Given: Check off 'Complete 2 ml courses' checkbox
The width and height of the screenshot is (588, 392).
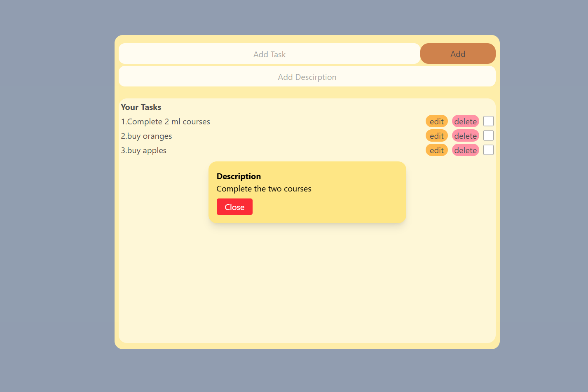Looking at the screenshot, I should 488,121.
